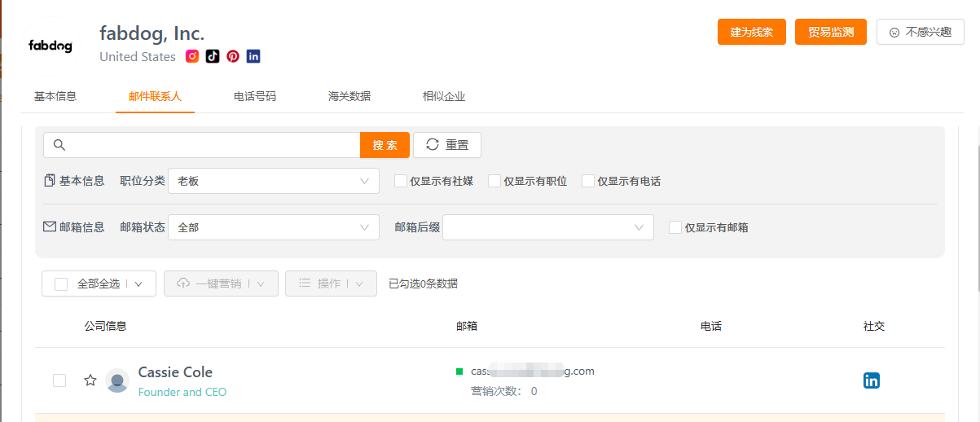Viewport: 980px width, 422px height.
Task: Click the 社交 column header
Action: [x=874, y=326]
